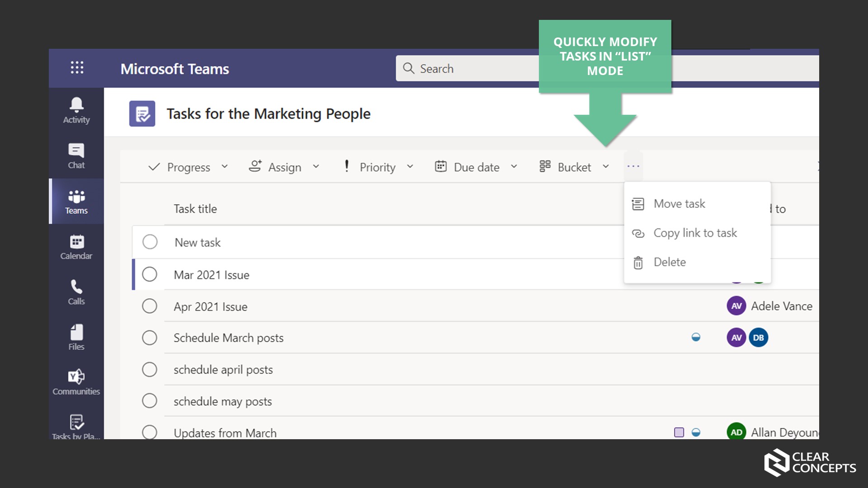Click the search magnifier icon

tap(409, 68)
